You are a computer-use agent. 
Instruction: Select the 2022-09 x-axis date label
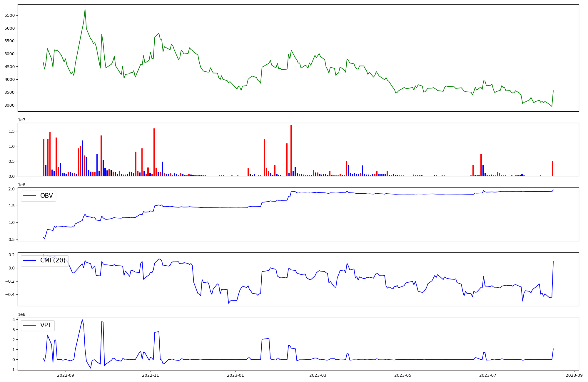[x=66, y=375]
